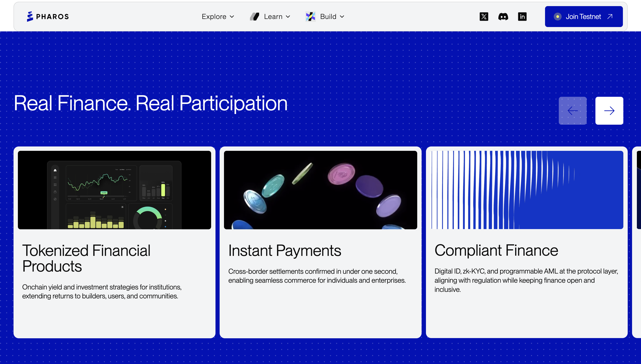Screen dimensions: 641x364
Task: Open the X (Twitter) social link
Action: 484,17
